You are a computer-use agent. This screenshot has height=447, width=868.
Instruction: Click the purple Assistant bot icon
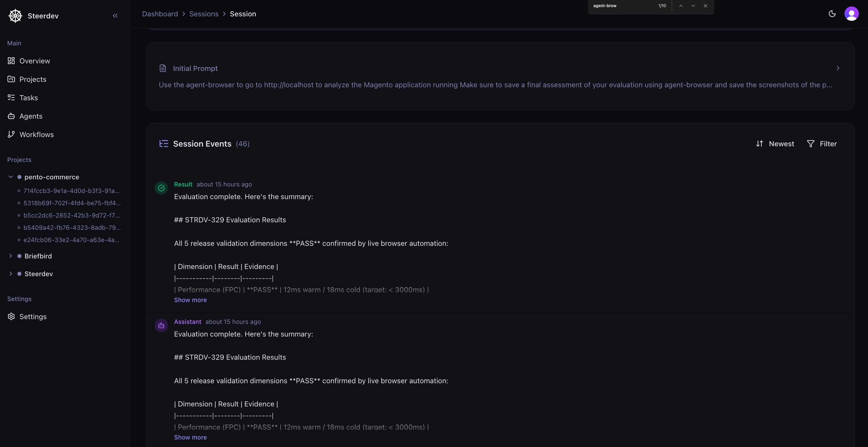(161, 326)
